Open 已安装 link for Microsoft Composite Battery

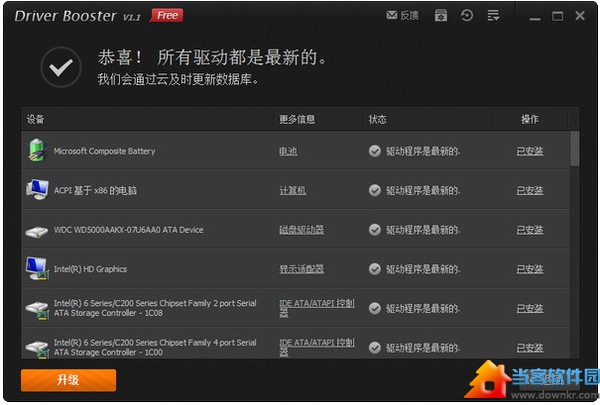tap(530, 151)
